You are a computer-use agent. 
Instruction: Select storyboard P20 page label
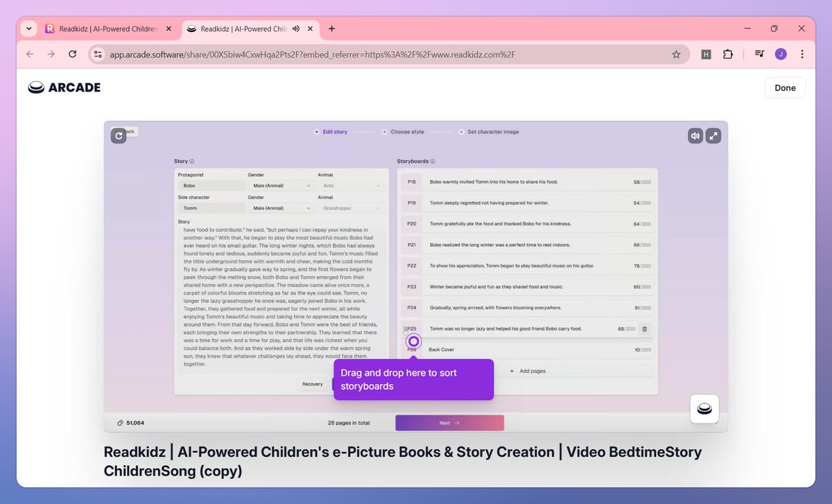(412, 224)
